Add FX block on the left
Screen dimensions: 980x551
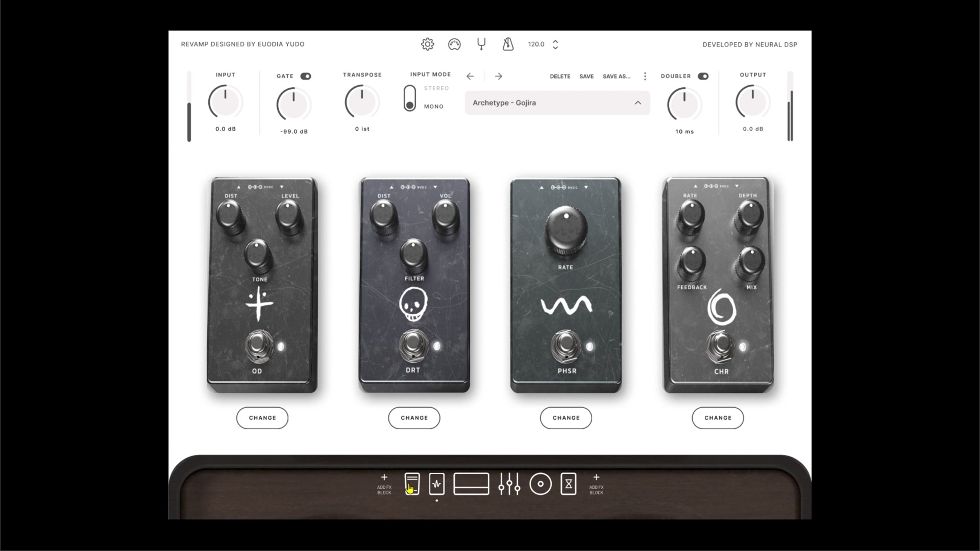384,484
